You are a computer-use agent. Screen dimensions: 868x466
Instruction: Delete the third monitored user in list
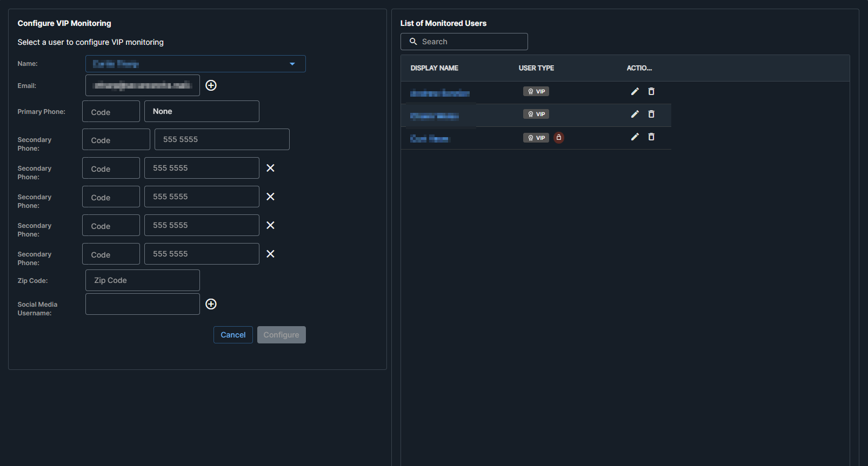pos(651,137)
